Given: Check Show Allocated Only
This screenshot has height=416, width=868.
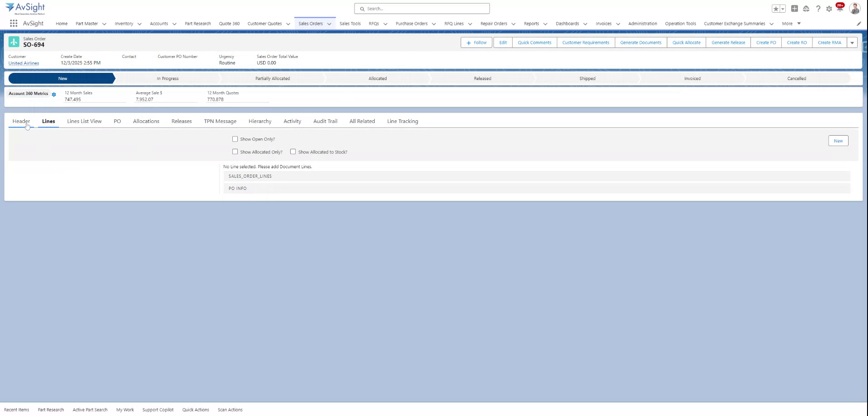Looking at the screenshot, I should pos(235,151).
